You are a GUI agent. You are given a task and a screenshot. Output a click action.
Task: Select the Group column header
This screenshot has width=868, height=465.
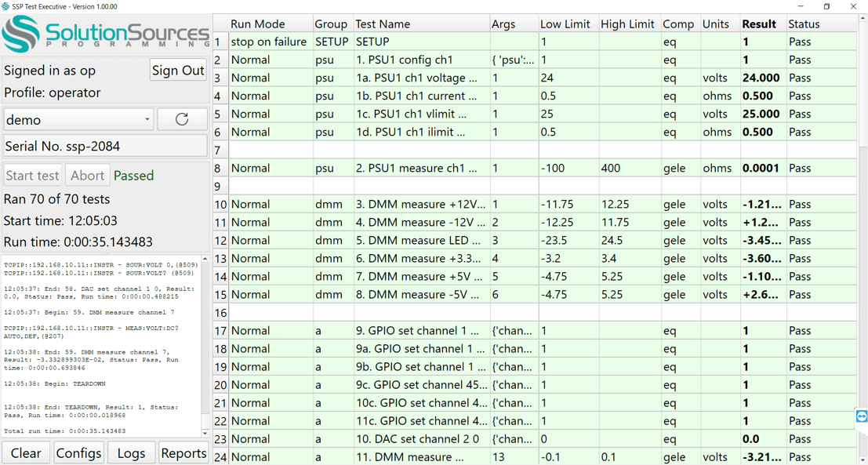(333, 24)
